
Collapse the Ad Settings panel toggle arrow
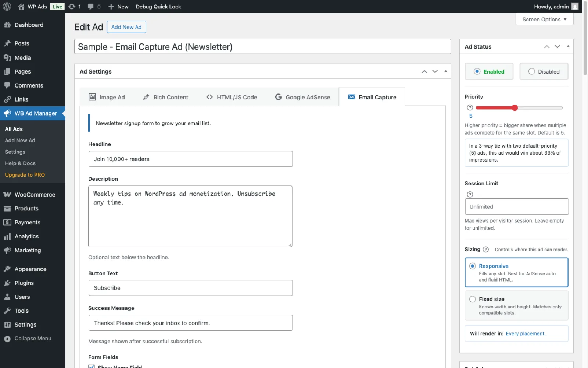tap(445, 71)
